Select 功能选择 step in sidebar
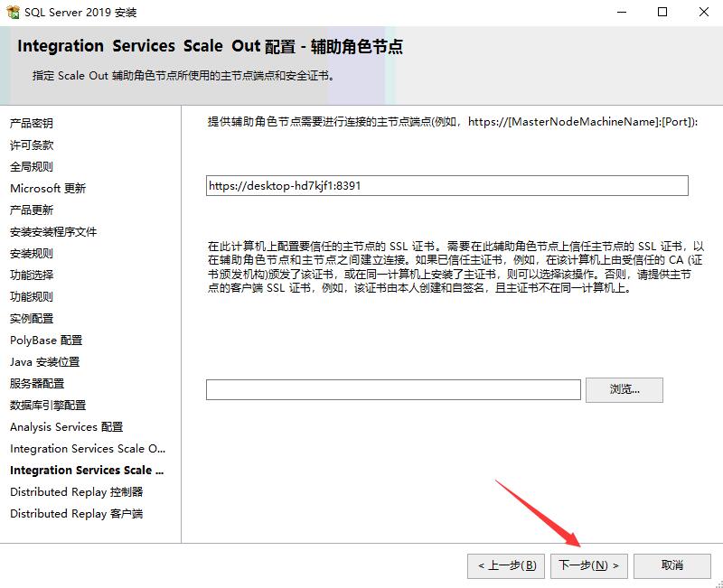This screenshot has height=588, width=723. click(32, 275)
